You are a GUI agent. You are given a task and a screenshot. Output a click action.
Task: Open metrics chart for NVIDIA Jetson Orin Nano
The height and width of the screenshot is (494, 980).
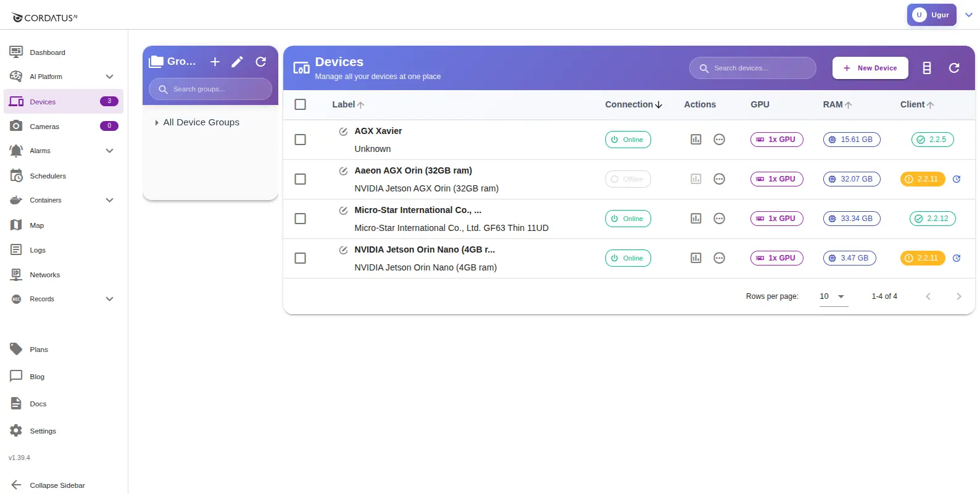coord(696,258)
